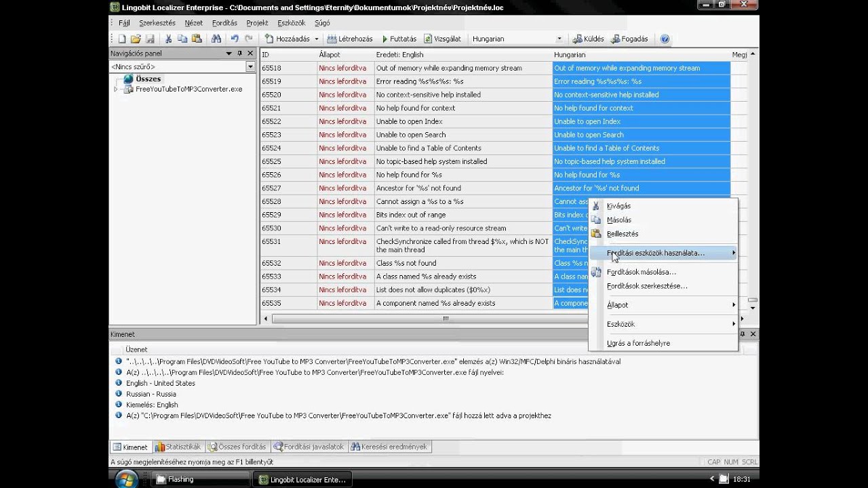Screen dimensions: 868x488
Task: Open the Nézet menu
Action: tap(194, 23)
